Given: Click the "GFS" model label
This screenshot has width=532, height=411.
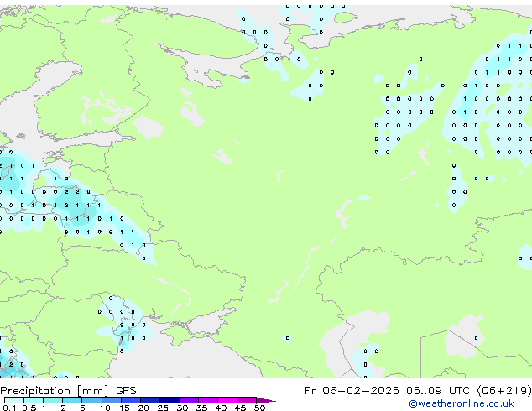Looking at the screenshot, I should pyautogui.click(x=126, y=391).
